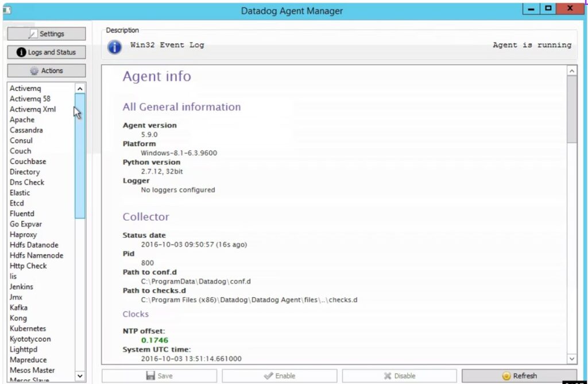Screen dimensions: 588x384
Task: Click the Agent info pane scrollbar thumb
Action: pos(571,109)
